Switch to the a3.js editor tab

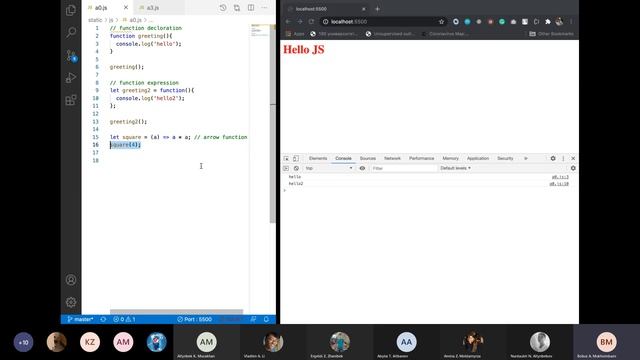pos(153,8)
